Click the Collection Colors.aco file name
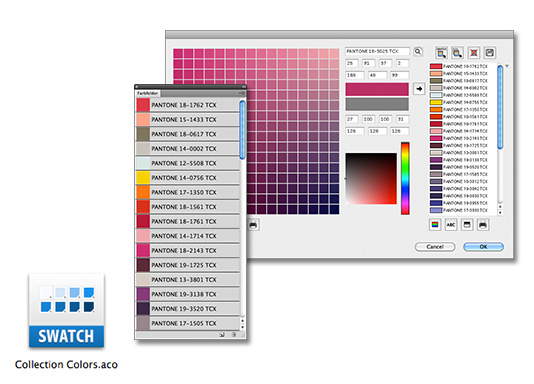The width and height of the screenshot is (534, 384). (x=66, y=365)
